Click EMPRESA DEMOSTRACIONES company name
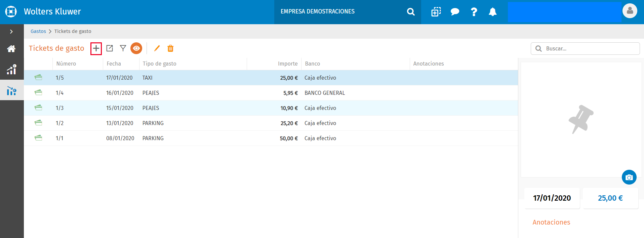 pyautogui.click(x=318, y=11)
